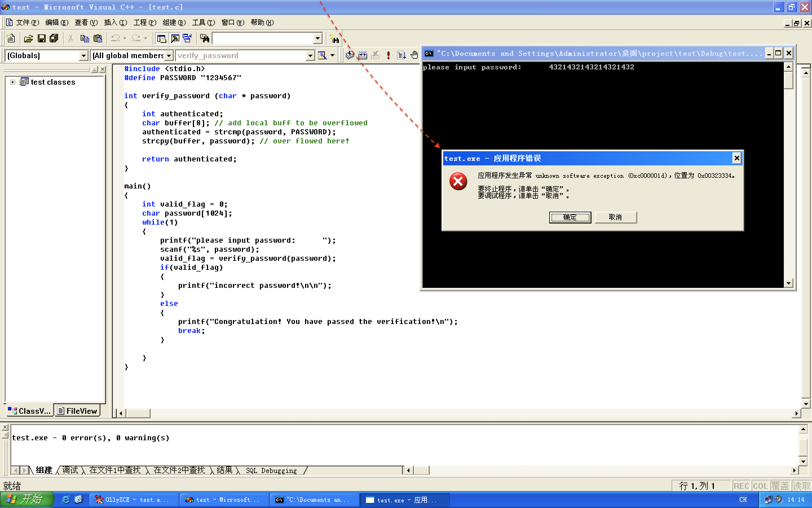Click the hand Insert Breakpoint icon
The height and width of the screenshot is (508, 812).
click(414, 55)
